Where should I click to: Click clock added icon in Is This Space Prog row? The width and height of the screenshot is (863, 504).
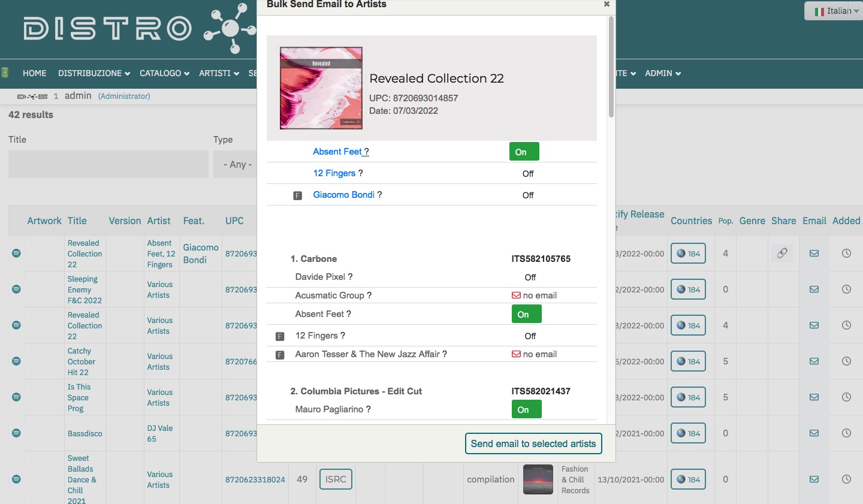click(x=846, y=397)
